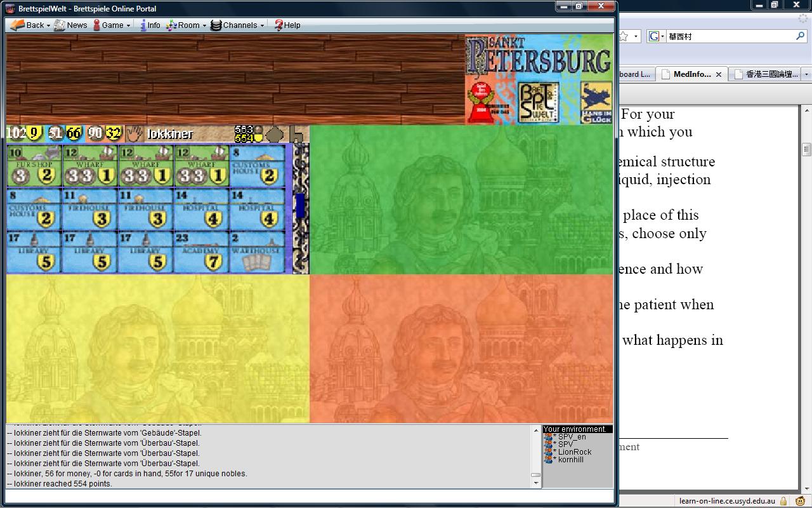Click the browser page scrollbar thumb

coord(807,149)
